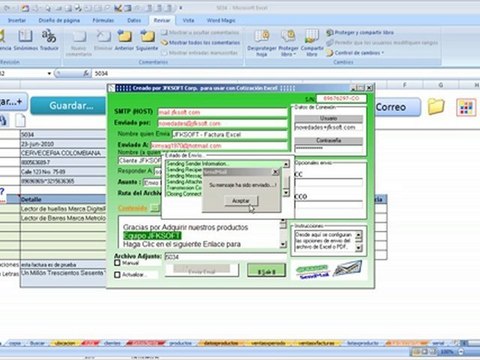Click the Contraseña password field
480x360 pixels.
329,149
